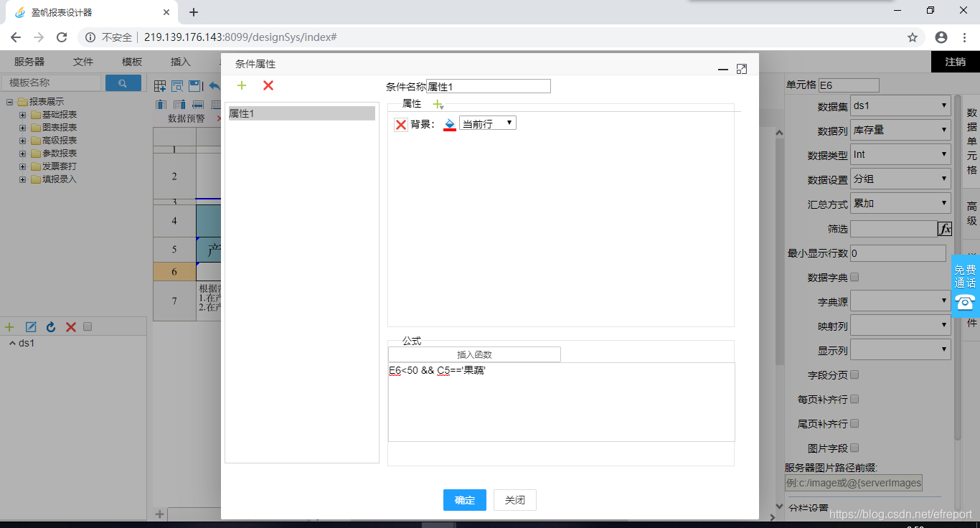Click the 最小显示行数 input field

pos(898,253)
